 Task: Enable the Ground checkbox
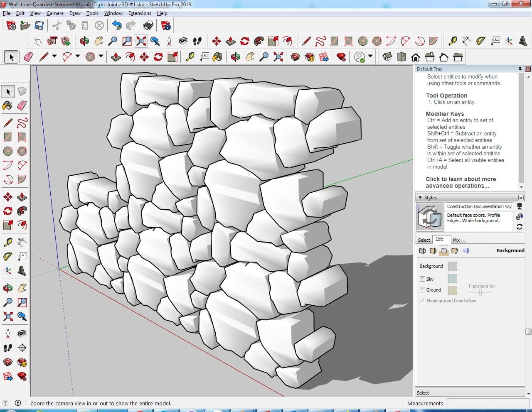pos(423,290)
